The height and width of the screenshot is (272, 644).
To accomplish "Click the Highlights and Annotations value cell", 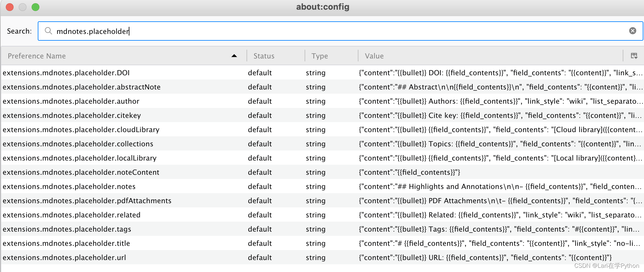I will click(x=501, y=186).
